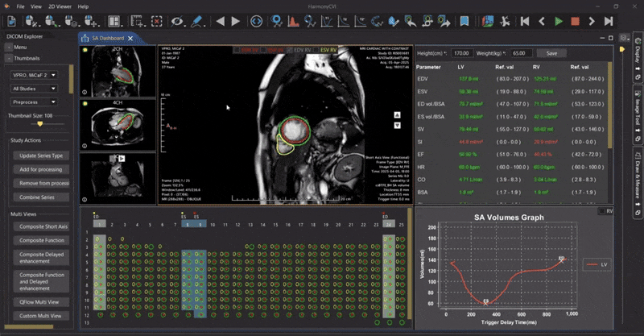Toggle the EDV RV checkbox
Image resolution: width=644 pixels, height=336 pixels.
pos(291,50)
